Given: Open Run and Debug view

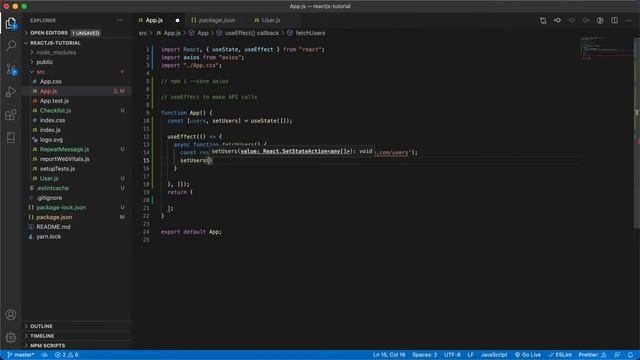Looking at the screenshot, I should pos(11,91).
